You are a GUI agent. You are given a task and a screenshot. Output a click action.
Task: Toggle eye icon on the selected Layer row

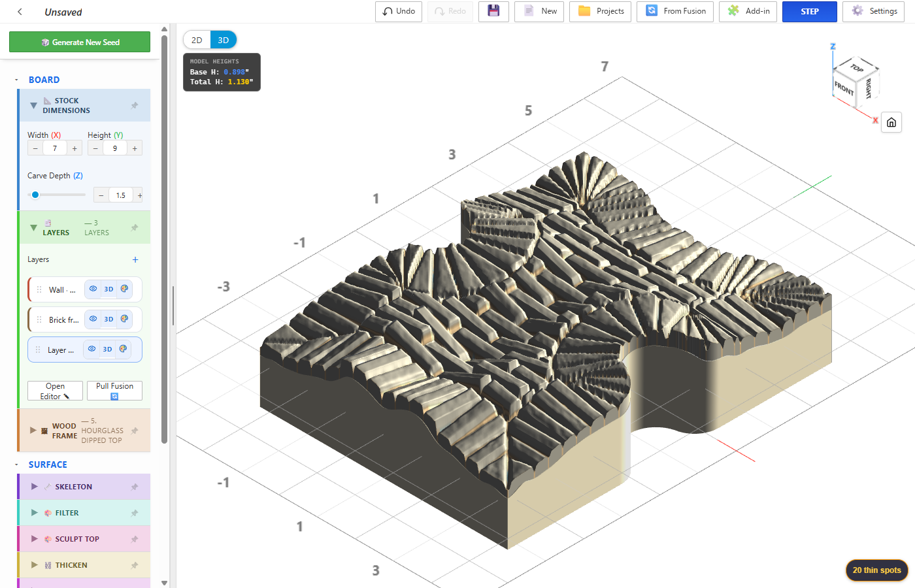tap(92, 349)
